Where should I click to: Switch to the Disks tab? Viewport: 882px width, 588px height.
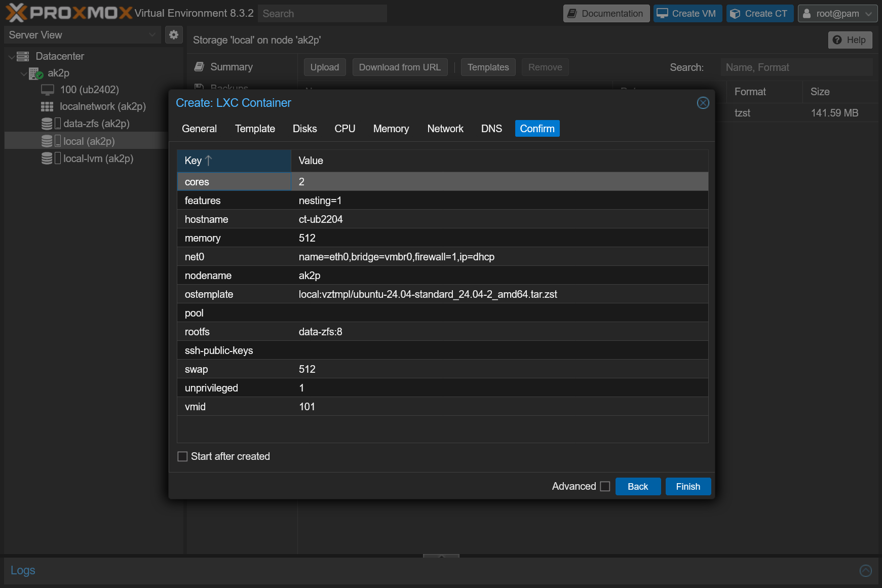[305, 129]
